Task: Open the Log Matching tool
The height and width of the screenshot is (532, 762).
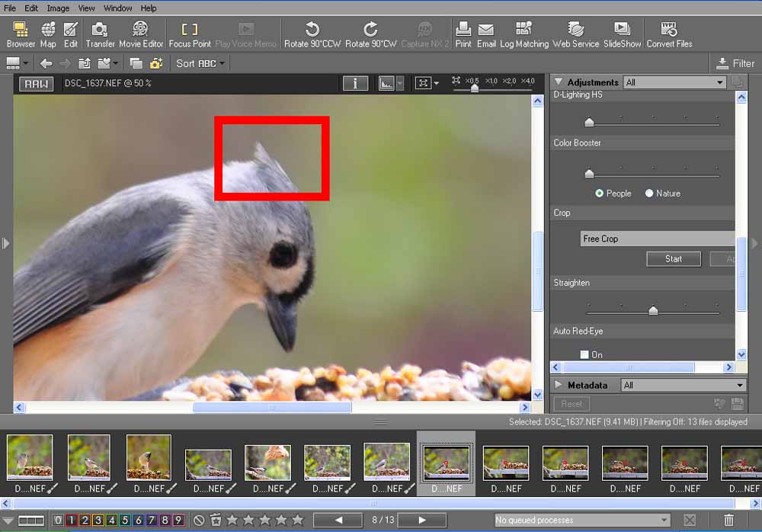Action: tap(523, 30)
